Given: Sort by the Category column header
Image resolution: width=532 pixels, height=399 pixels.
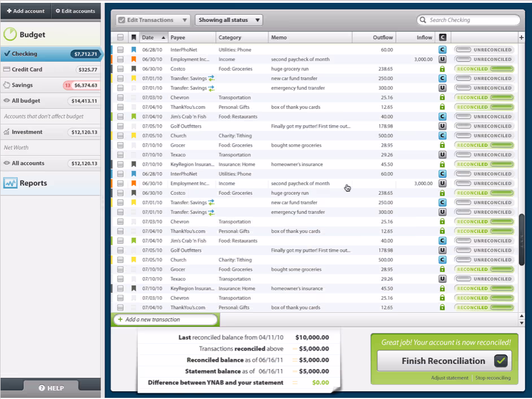Looking at the screenshot, I should tap(242, 37).
